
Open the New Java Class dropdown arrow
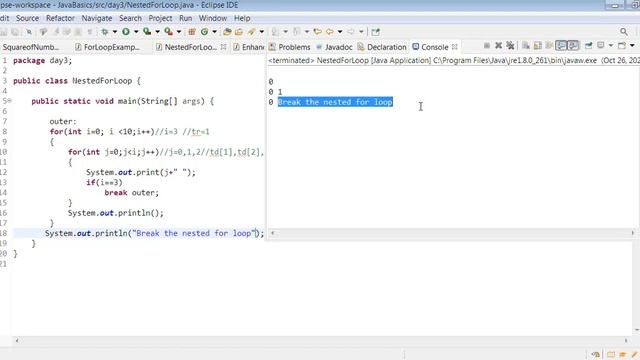[x=214, y=32]
